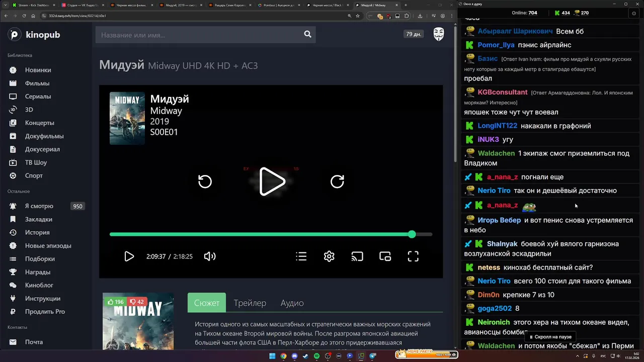Open Сериалы in the sidebar

(38, 97)
